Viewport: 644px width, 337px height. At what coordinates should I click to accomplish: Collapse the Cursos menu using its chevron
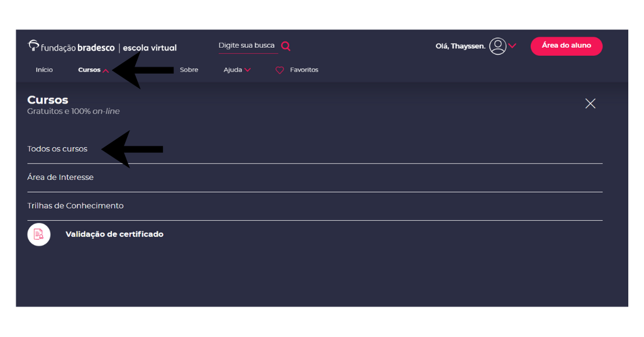(106, 70)
